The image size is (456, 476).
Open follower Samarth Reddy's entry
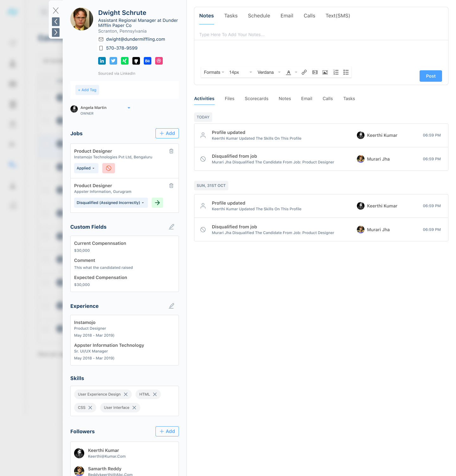[x=124, y=471]
